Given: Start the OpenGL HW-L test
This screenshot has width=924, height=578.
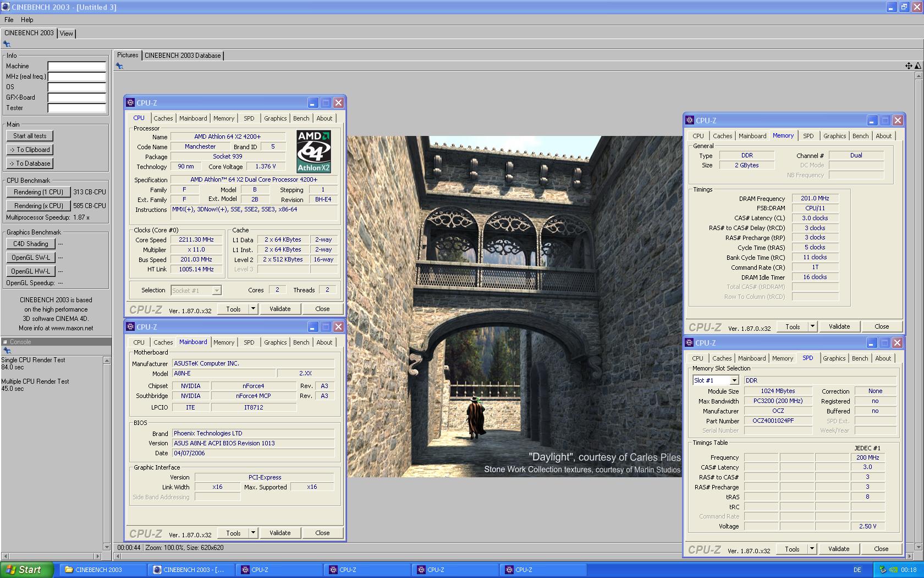Looking at the screenshot, I should [x=31, y=271].
